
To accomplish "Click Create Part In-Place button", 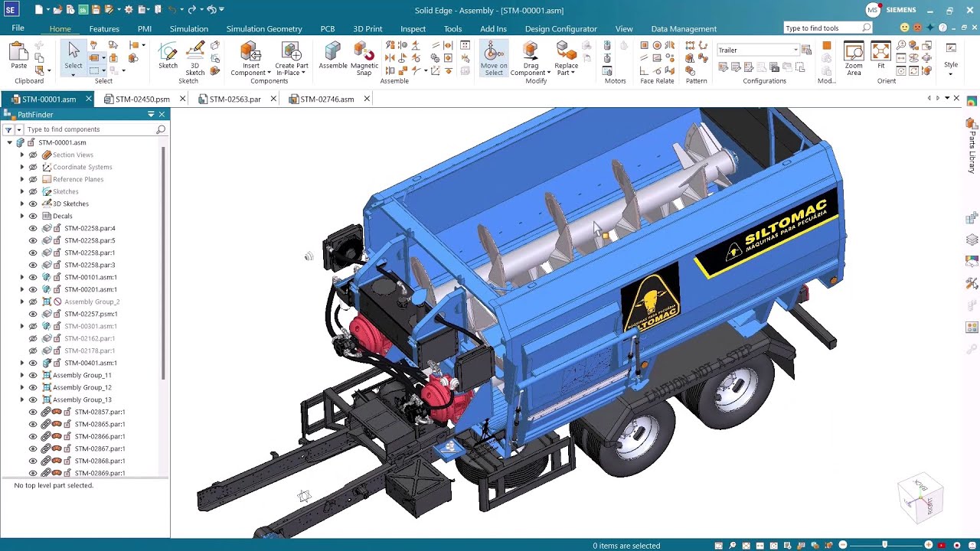I will pos(292,58).
